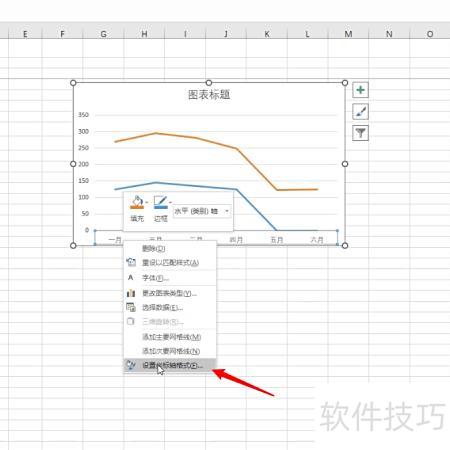Select column O header
The width and height of the screenshot is (450, 450).
click(430, 34)
